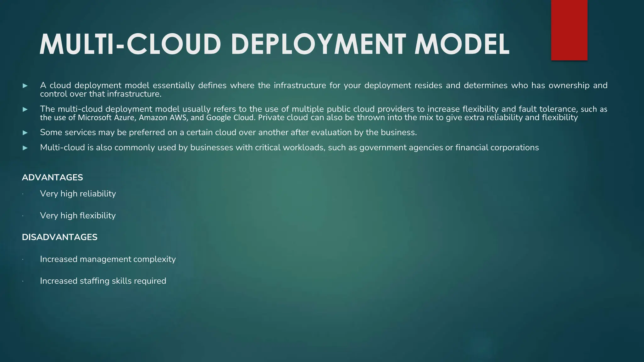Click the phrase 'government agencies or financial corporations'
This screenshot has width=644, height=362.
click(x=449, y=147)
